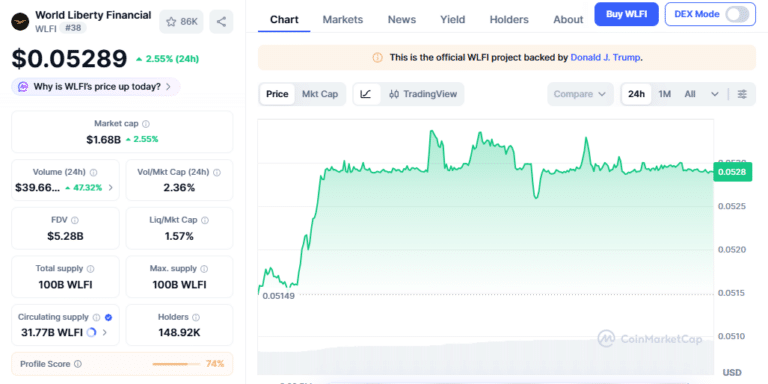The width and height of the screenshot is (768, 384).
Task: Switch to TradingView candlestick chart
Action: point(423,94)
